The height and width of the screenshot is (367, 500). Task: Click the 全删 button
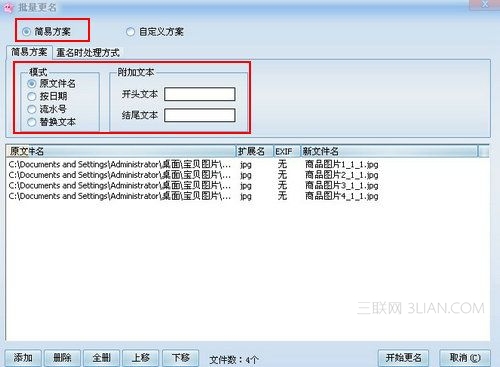click(x=102, y=358)
